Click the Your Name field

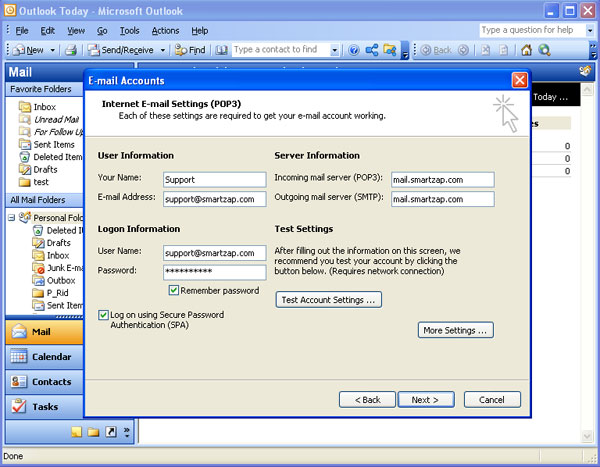point(215,180)
